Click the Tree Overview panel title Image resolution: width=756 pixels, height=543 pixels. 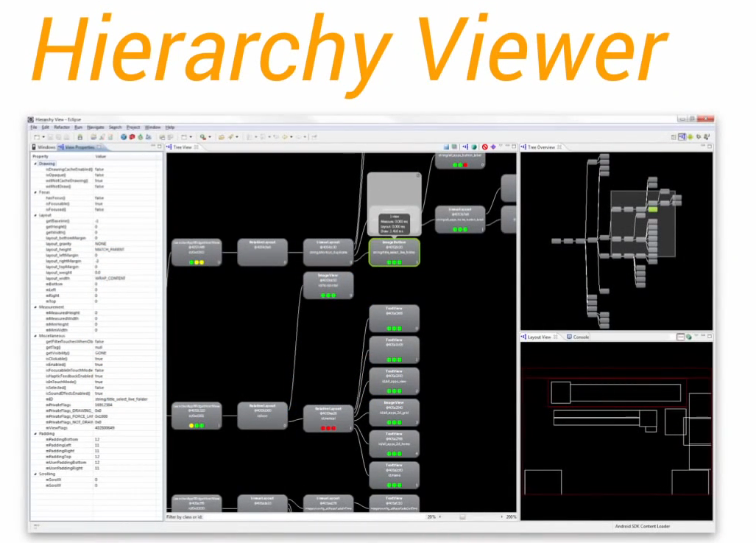(x=543, y=146)
